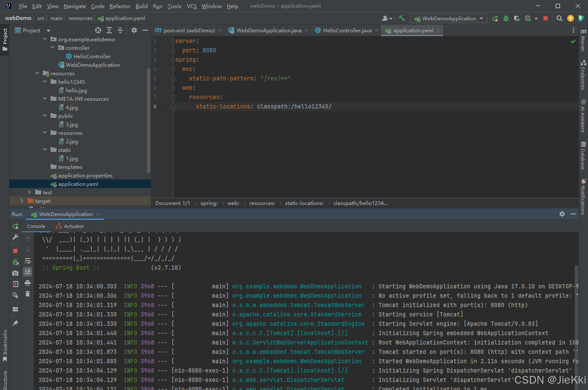Take thread dump with camera icon

click(x=15, y=273)
